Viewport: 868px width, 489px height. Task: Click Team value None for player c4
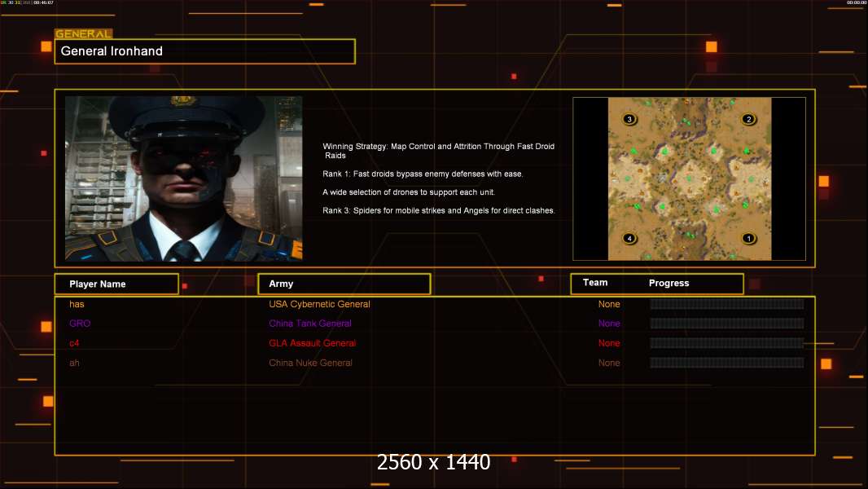[609, 343]
